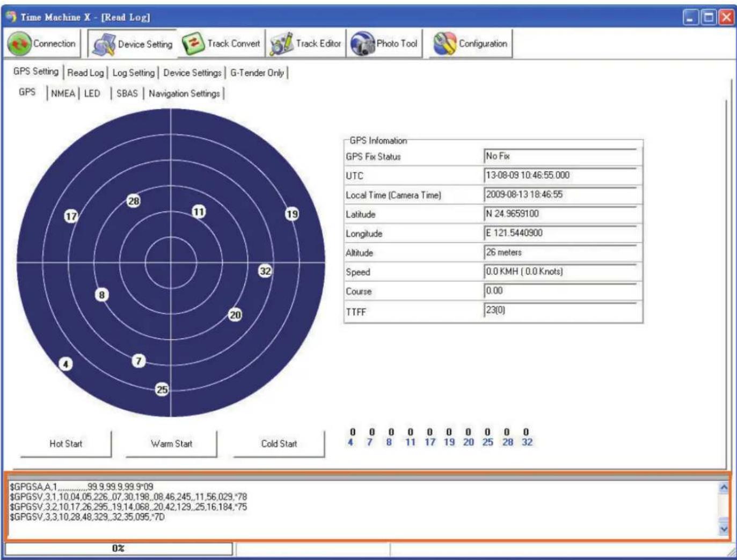The width and height of the screenshot is (737, 560).
Task: Click satellite number 28 in signal list
Action: point(507,442)
